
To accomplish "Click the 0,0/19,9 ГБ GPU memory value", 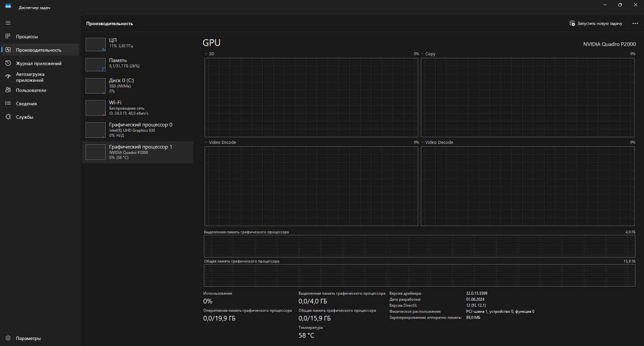I will [x=219, y=318].
